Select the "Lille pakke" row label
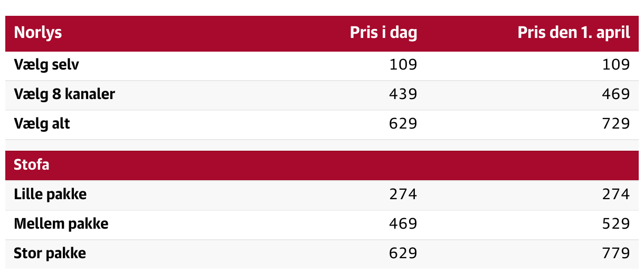This screenshot has height=274, width=644. pos(50,194)
